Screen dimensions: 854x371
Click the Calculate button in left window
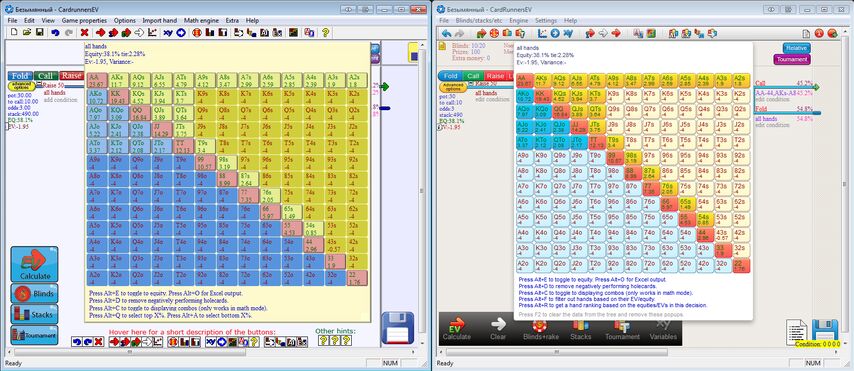pos(34,264)
